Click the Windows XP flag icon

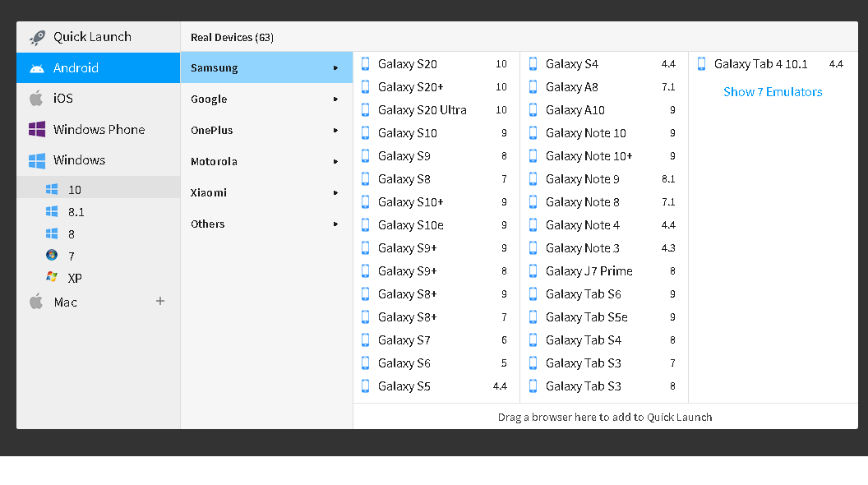pyautogui.click(x=52, y=276)
